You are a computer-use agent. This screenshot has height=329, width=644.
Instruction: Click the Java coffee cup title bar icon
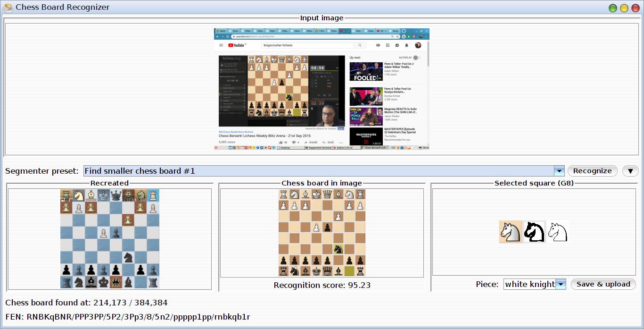point(8,7)
